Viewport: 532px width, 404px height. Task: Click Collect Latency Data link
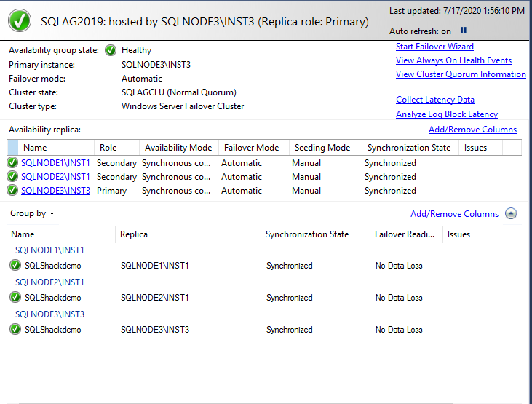tap(435, 100)
